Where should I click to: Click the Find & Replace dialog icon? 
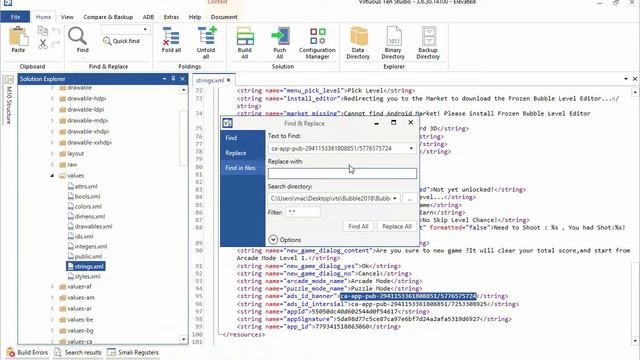228,123
